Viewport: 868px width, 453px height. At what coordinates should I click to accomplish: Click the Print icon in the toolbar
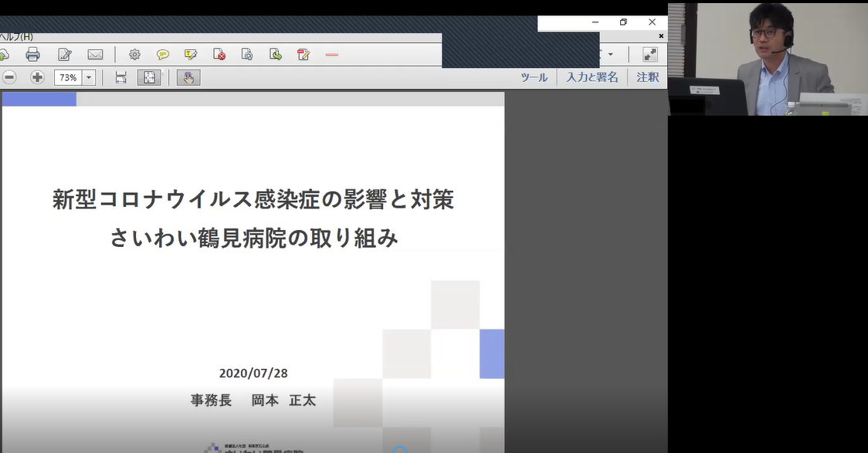(32, 54)
